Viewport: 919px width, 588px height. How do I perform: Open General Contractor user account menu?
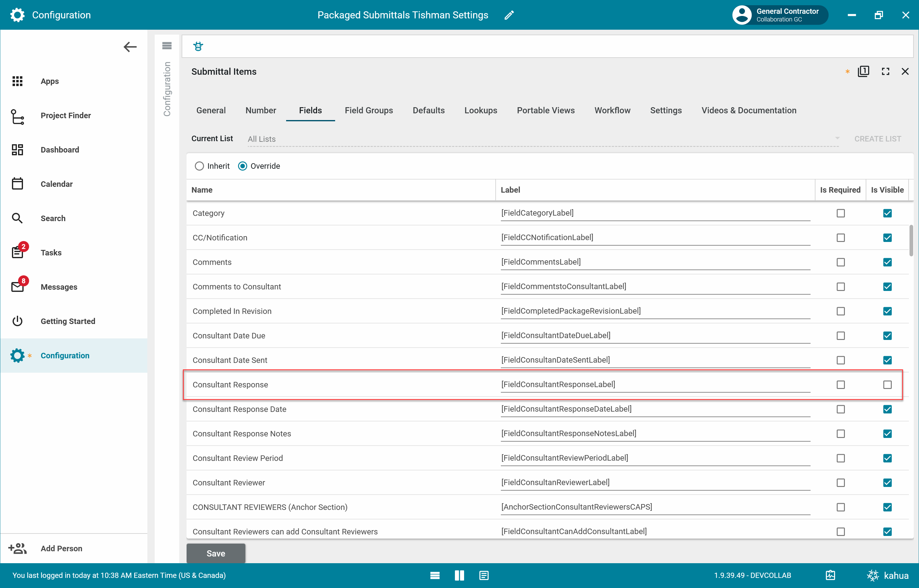(x=779, y=15)
